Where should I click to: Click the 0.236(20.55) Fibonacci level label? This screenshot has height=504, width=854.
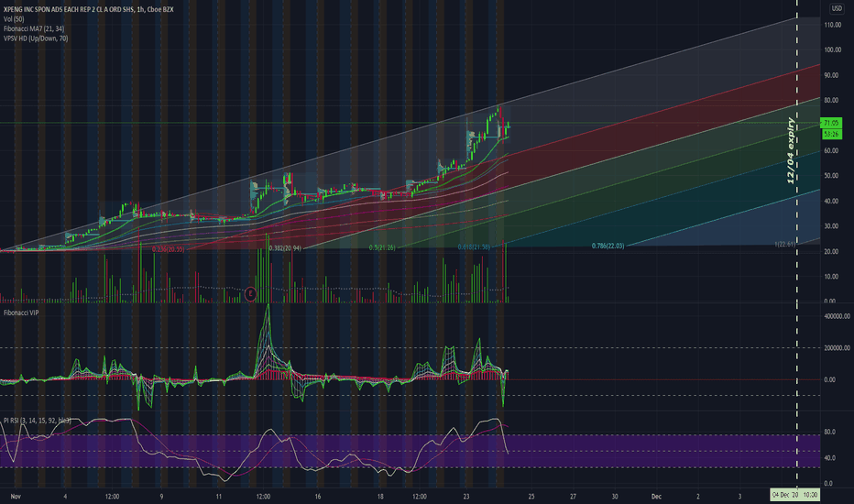pos(169,249)
